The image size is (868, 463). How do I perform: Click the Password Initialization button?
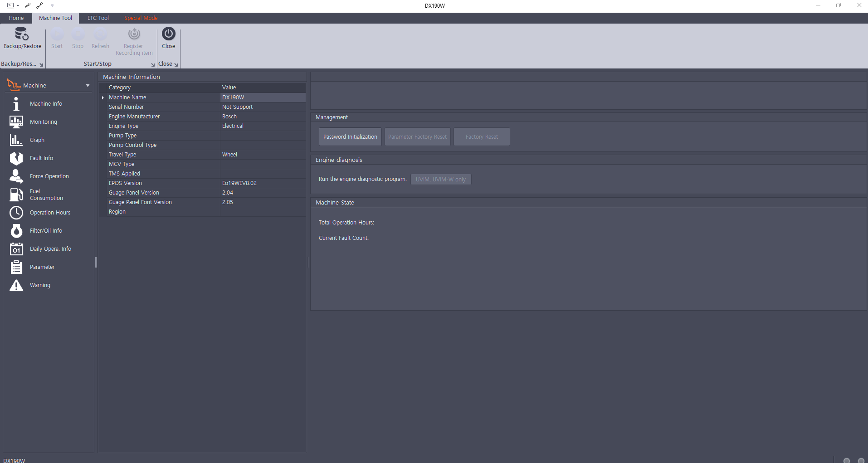tap(350, 137)
